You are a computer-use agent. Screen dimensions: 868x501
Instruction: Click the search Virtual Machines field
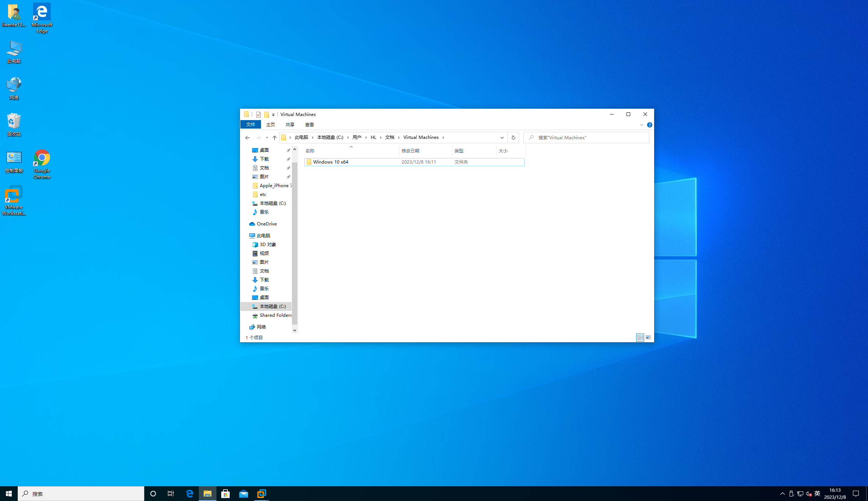pos(586,138)
